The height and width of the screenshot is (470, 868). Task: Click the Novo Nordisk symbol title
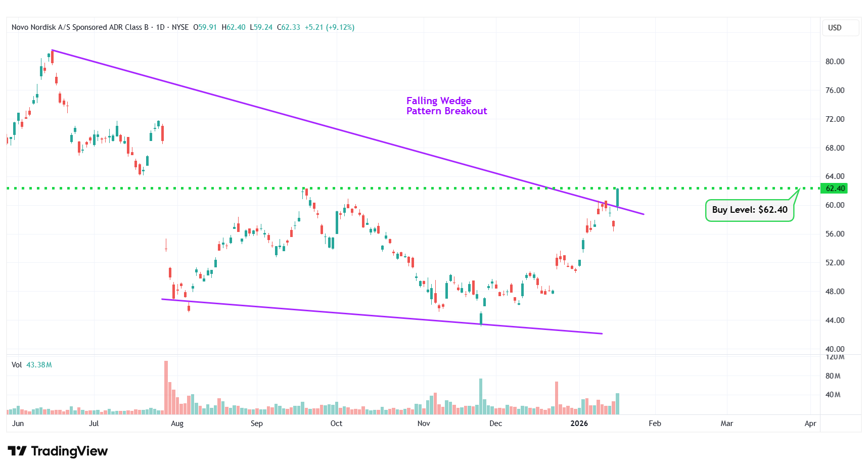(x=80, y=27)
